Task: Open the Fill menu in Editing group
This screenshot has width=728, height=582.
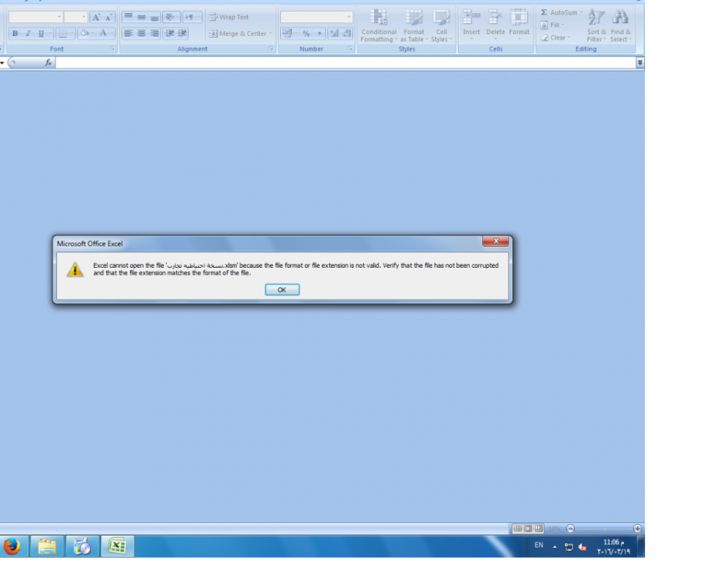Action: 553,25
